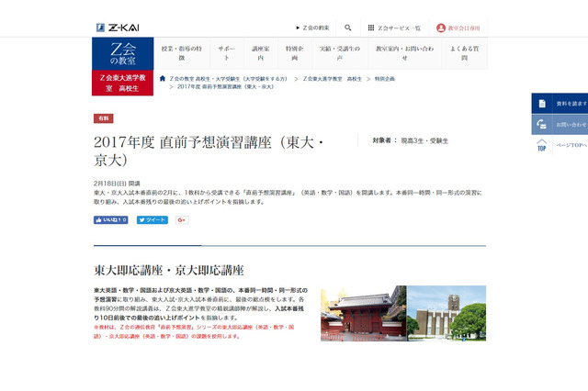Click the TOP arrow icon
588x391 pixels.
[542, 145]
